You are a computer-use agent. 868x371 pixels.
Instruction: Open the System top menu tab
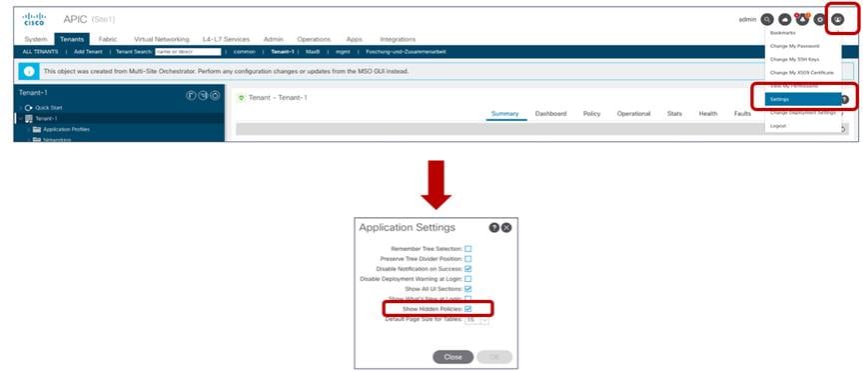click(x=35, y=39)
